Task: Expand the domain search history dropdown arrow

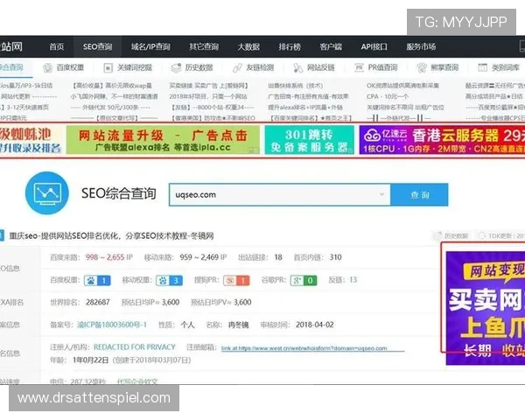Action: [x=381, y=194]
